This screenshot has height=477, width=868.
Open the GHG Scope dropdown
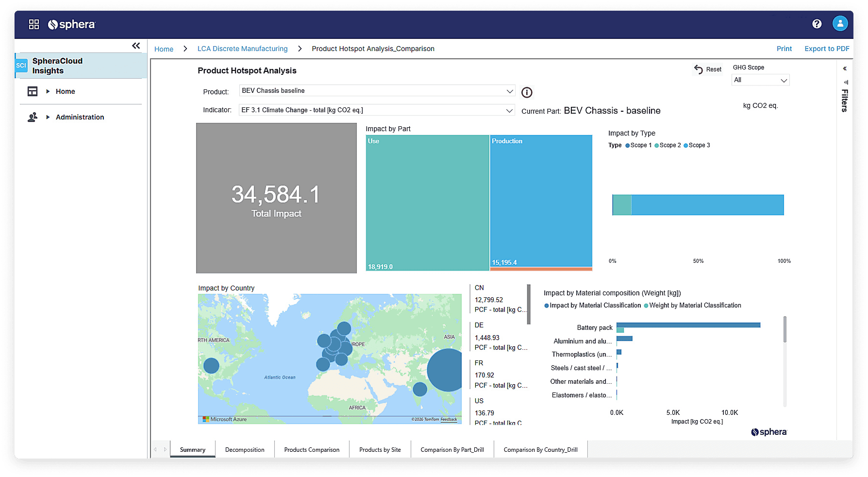point(760,80)
